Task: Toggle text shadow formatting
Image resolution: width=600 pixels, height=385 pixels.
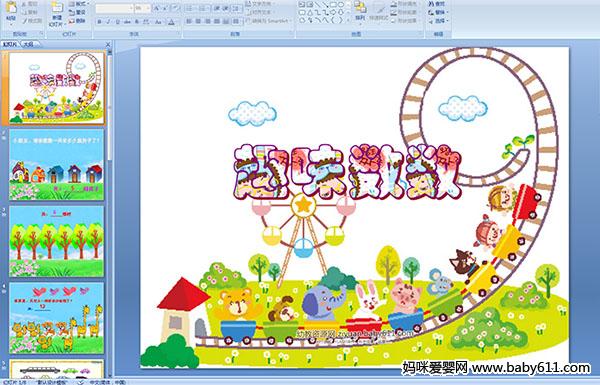Action: (137, 22)
